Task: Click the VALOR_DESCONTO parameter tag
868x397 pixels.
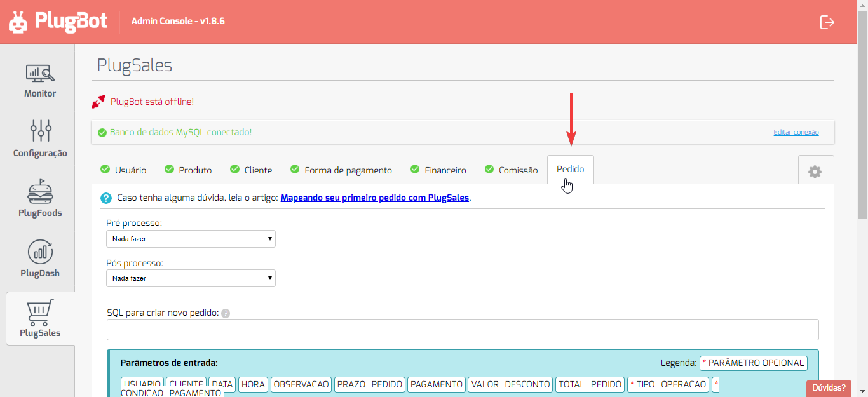Action: [x=510, y=384]
